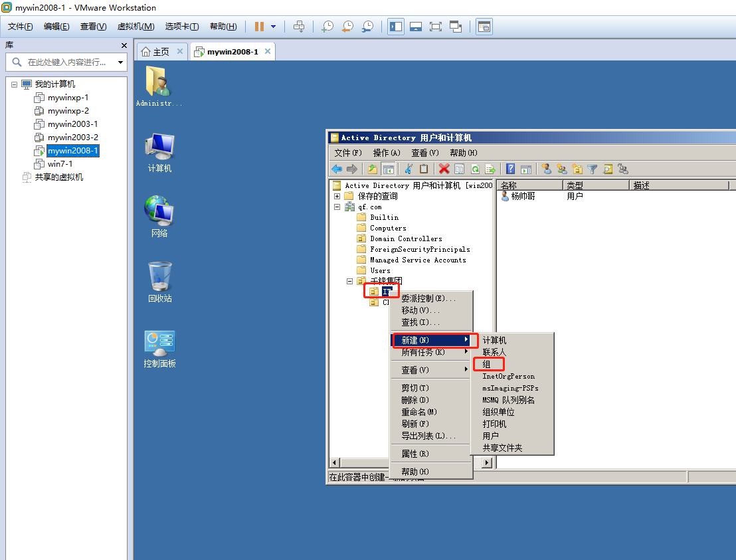This screenshot has width=736, height=560.
Task: Send Ctrl+Alt+Del to the virtual machine
Action: coord(299,27)
